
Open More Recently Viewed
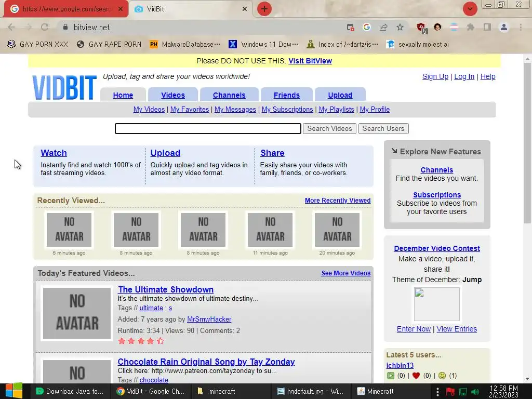coord(338,201)
